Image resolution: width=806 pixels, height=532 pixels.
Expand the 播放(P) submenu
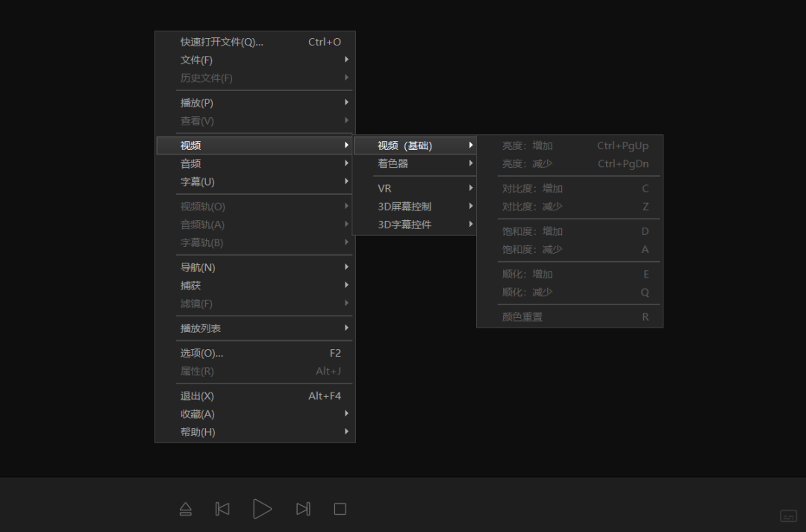pyautogui.click(x=255, y=103)
